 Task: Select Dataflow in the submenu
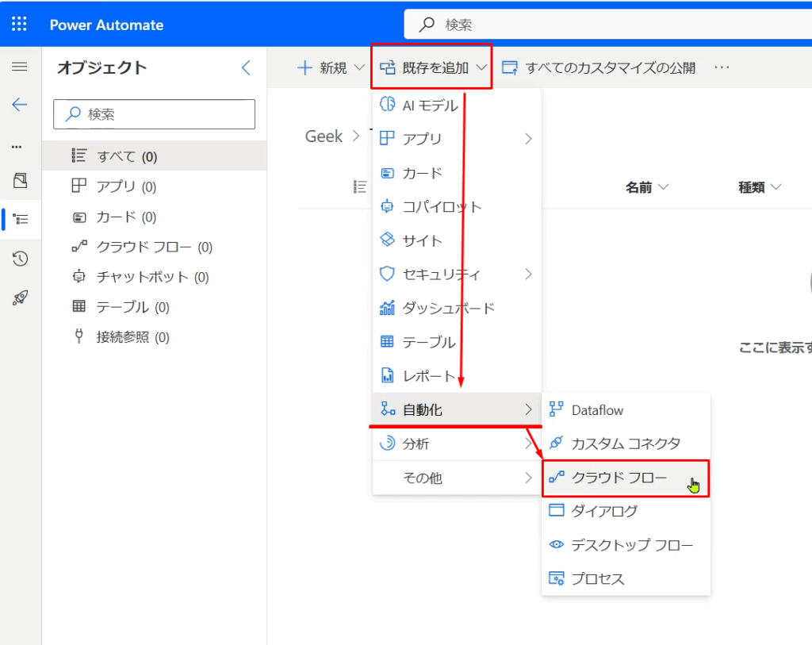pos(626,410)
